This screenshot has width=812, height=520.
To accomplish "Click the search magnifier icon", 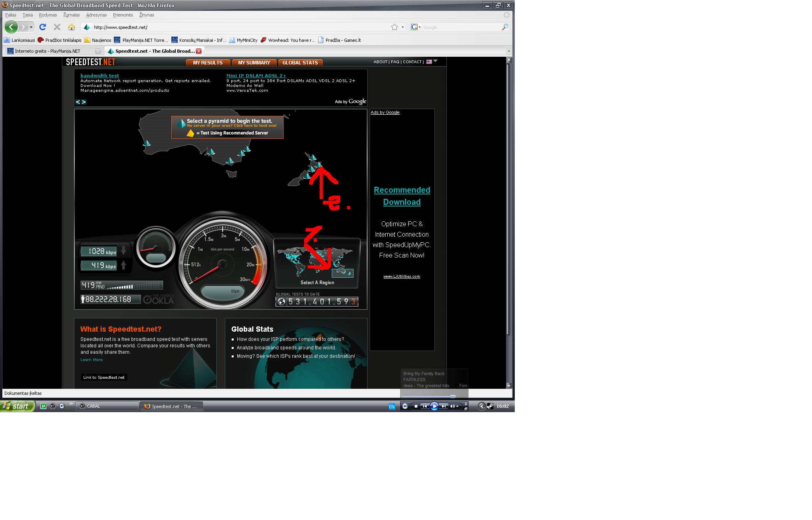I will click(505, 27).
